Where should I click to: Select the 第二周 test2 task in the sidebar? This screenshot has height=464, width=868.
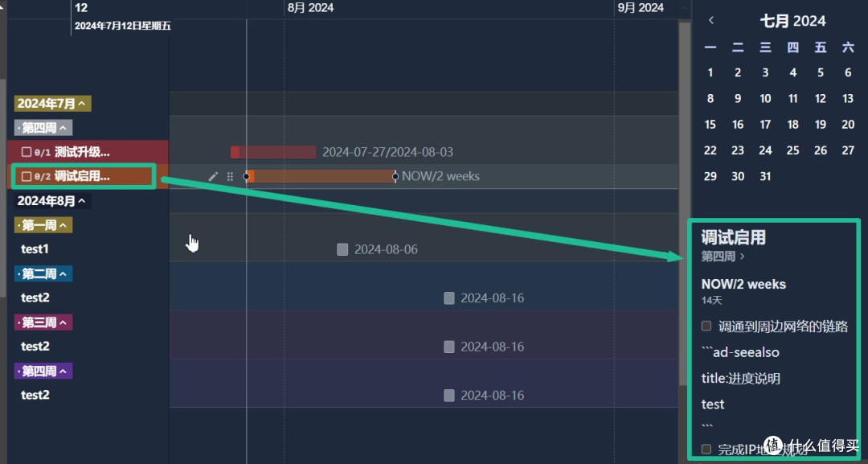(x=35, y=298)
